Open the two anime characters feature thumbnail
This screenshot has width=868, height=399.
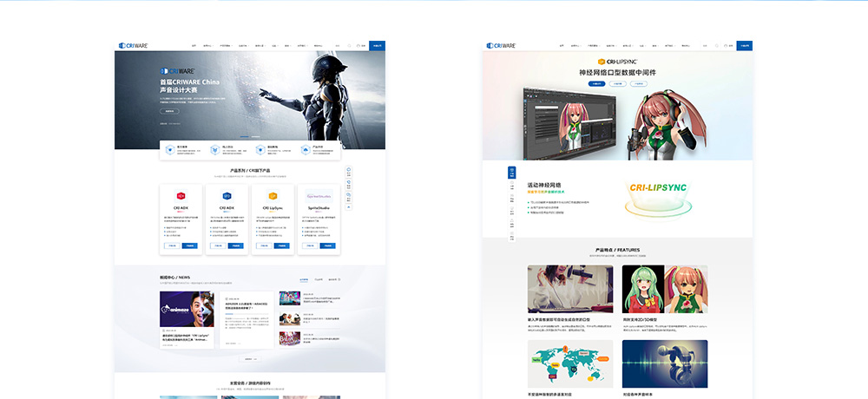point(665,289)
